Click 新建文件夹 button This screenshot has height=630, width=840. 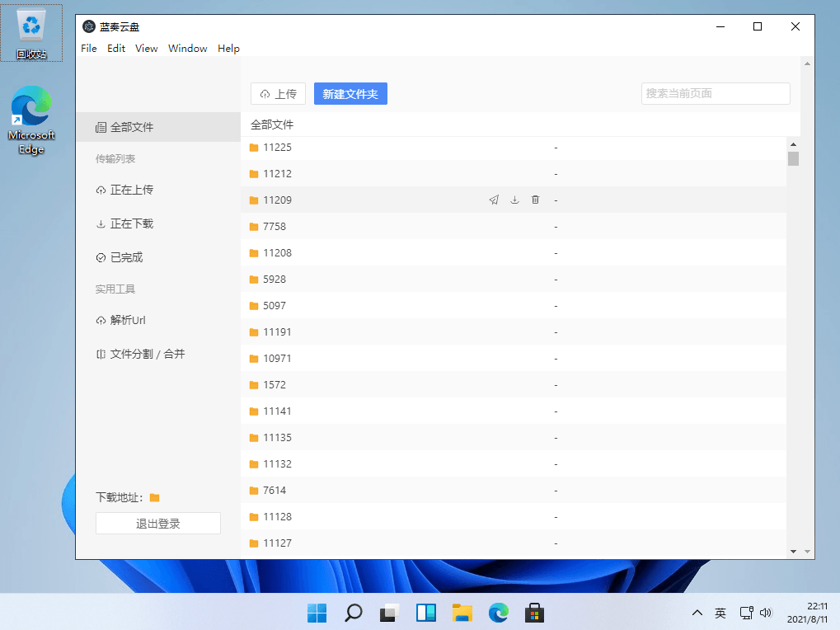pos(350,94)
